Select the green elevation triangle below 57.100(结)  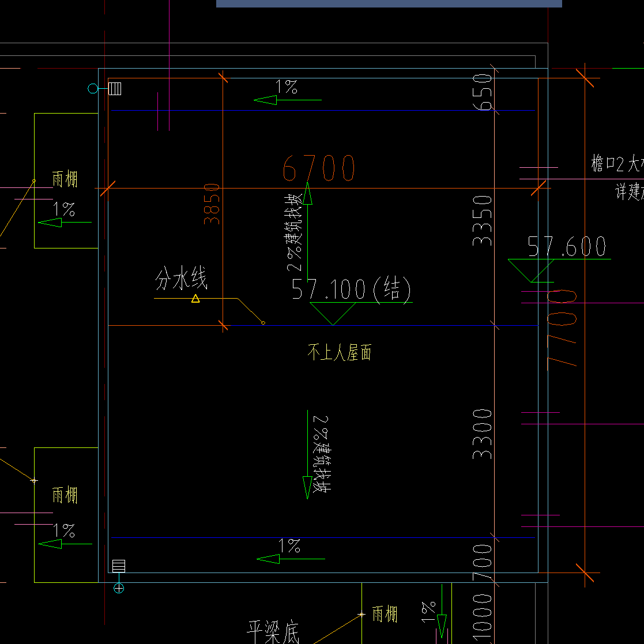(333, 314)
